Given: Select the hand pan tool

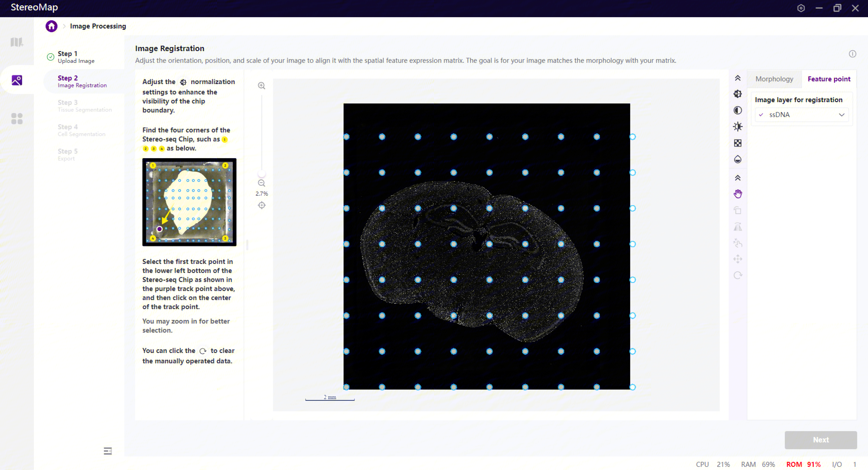Looking at the screenshot, I should (x=738, y=194).
